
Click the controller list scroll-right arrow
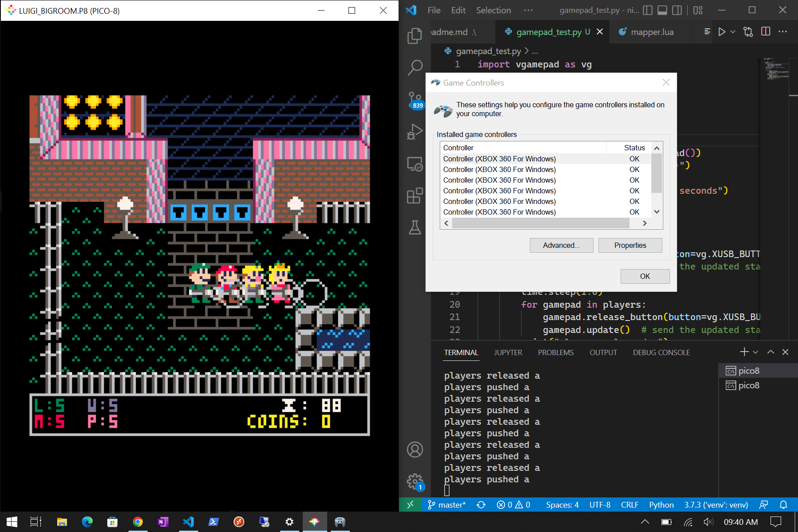(x=645, y=223)
